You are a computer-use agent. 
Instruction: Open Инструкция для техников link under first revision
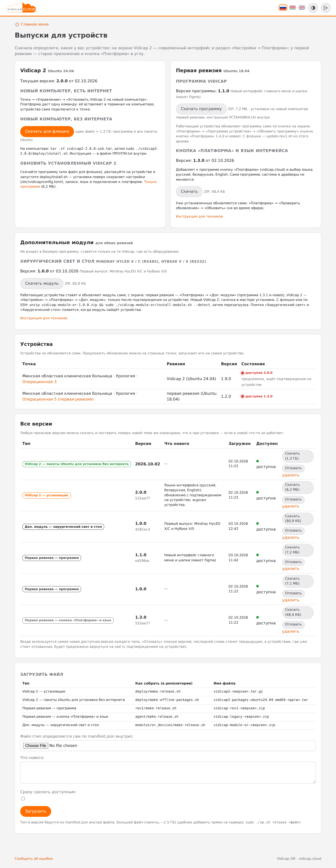[199, 216]
